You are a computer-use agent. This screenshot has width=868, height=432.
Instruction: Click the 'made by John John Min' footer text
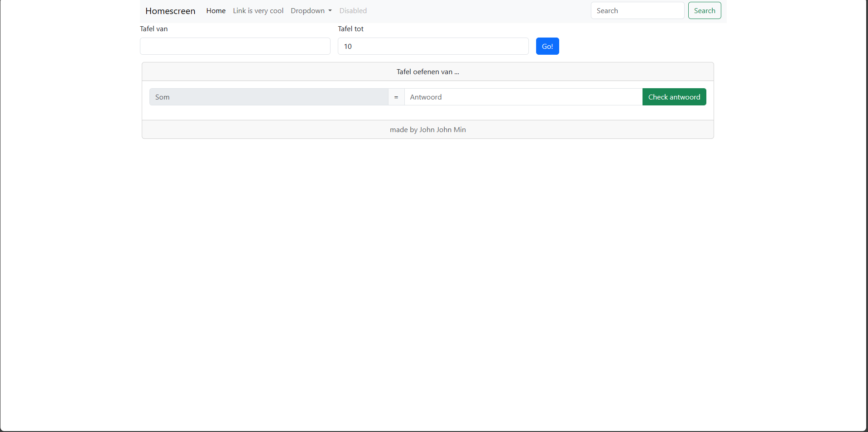coord(428,130)
